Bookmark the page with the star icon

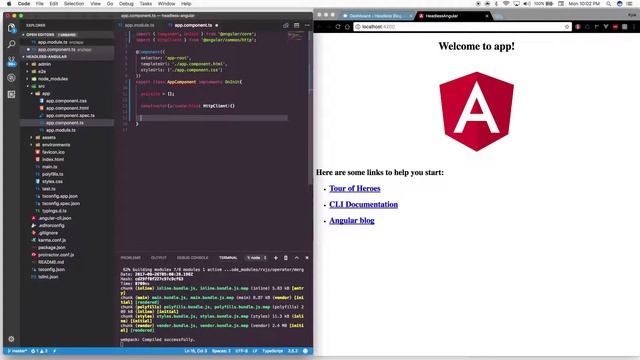(x=567, y=27)
